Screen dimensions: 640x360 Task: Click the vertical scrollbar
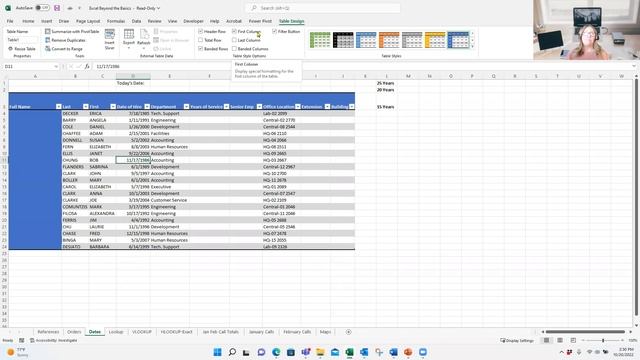636,200
